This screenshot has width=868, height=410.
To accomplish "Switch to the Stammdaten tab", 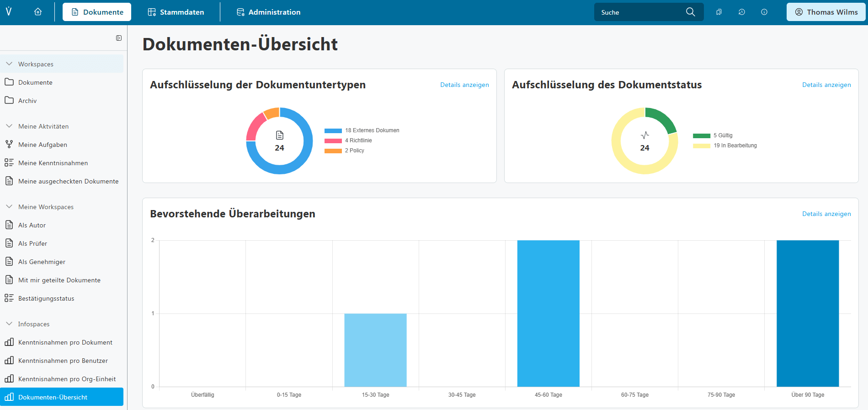I will click(176, 12).
